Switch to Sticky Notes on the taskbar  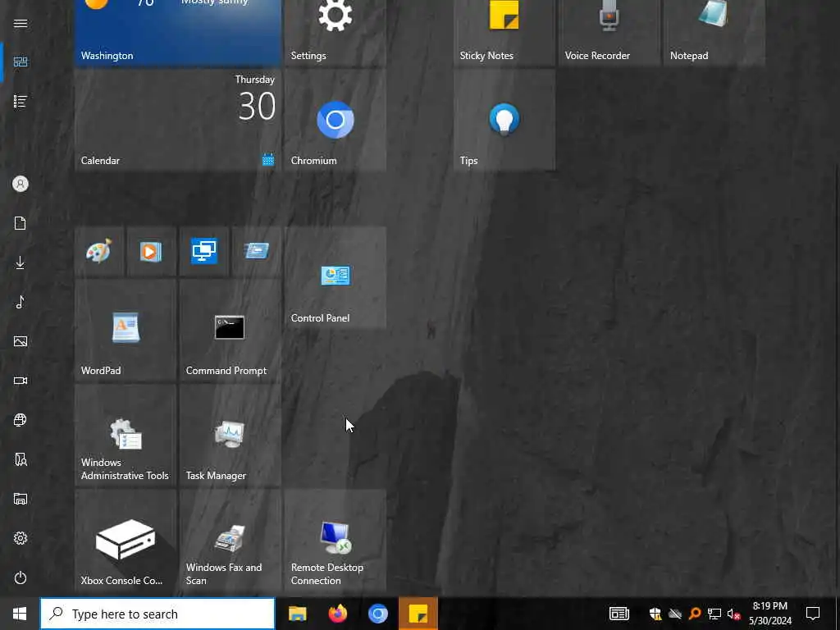coord(418,614)
